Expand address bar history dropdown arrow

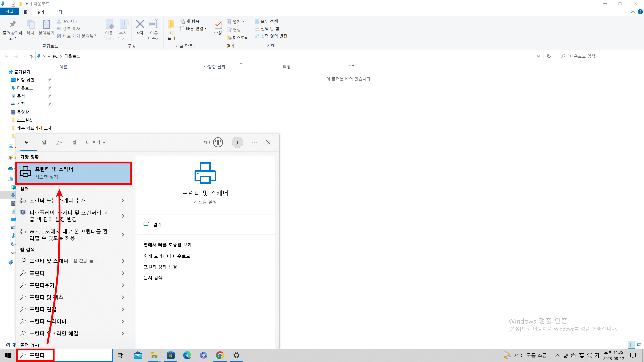[538, 56]
